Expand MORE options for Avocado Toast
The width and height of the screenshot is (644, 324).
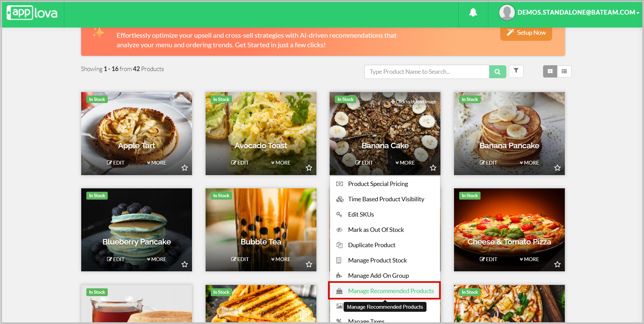click(x=281, y=163)
